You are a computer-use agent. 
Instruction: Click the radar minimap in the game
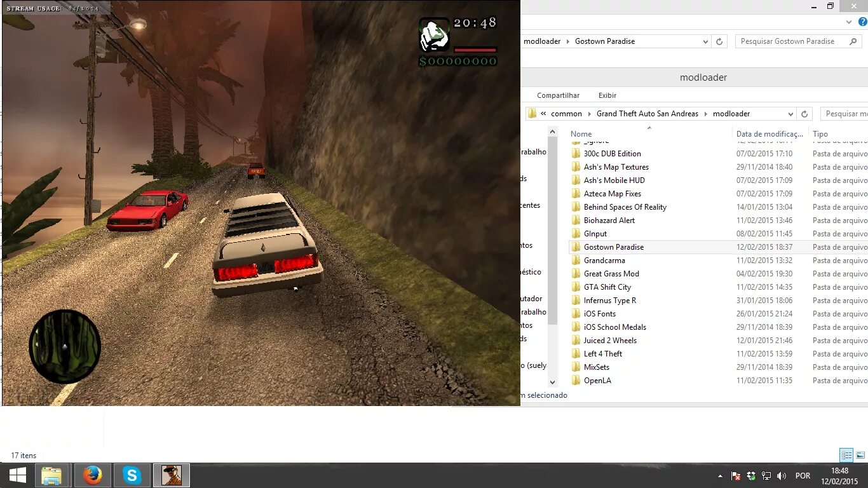pos(65,346)
